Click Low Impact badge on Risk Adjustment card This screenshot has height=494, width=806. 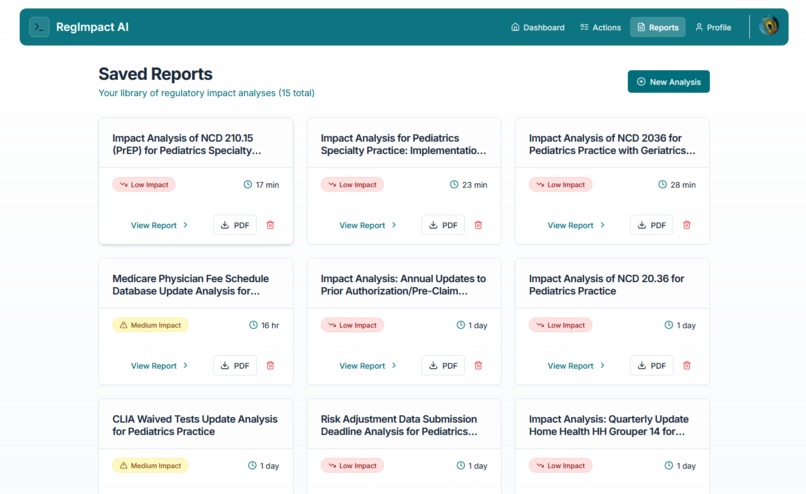(352, 466)
